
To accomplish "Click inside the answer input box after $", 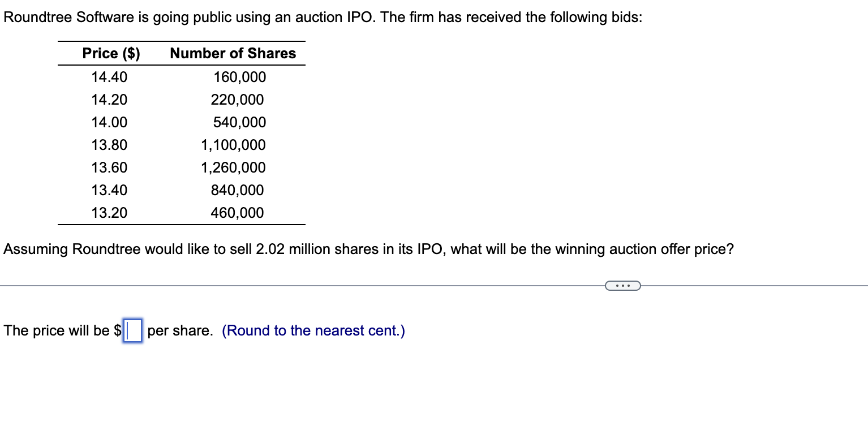I will pyautogui.click(x=132, y=331).
